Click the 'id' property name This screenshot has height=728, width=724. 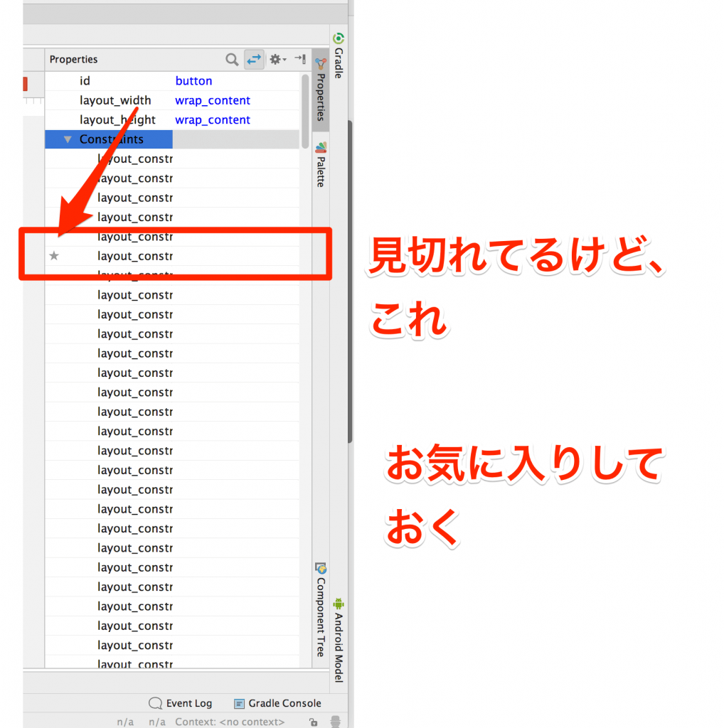point(85,81)
